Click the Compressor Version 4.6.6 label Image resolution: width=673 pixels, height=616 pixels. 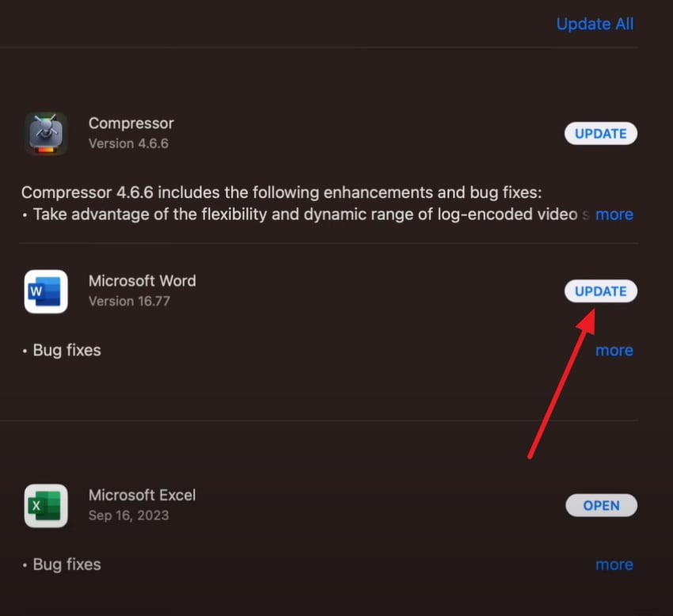tap(128, 144)
